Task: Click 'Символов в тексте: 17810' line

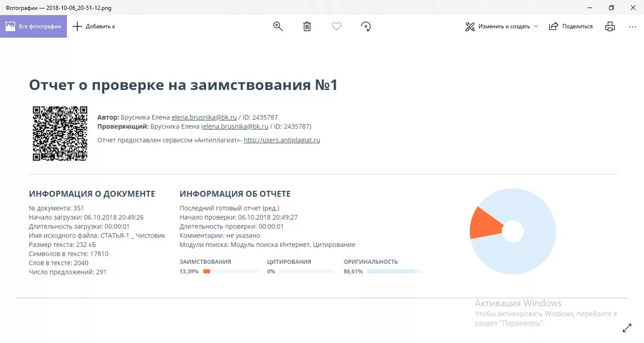Action: [69, 253]
